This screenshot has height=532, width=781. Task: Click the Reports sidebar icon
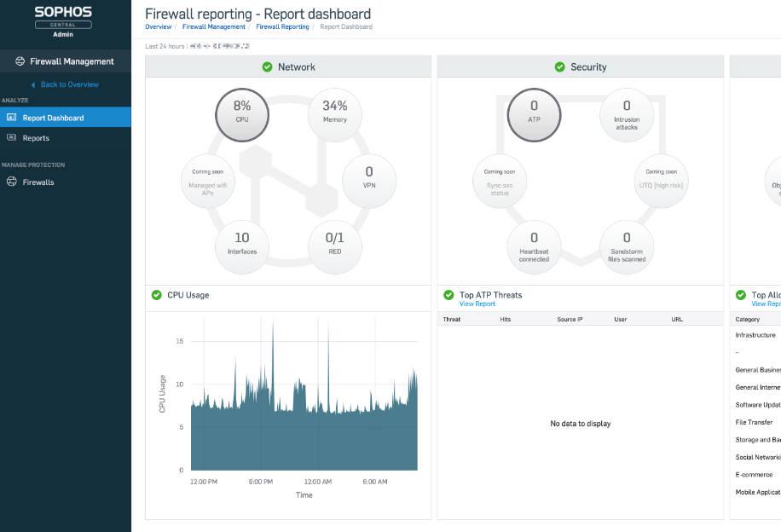click(x=11, y=137)
